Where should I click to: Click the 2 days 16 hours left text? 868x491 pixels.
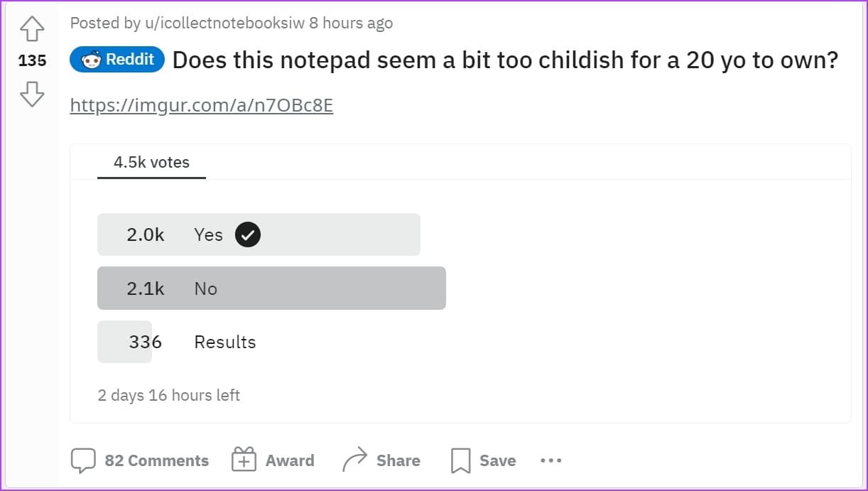click(168, 395)
